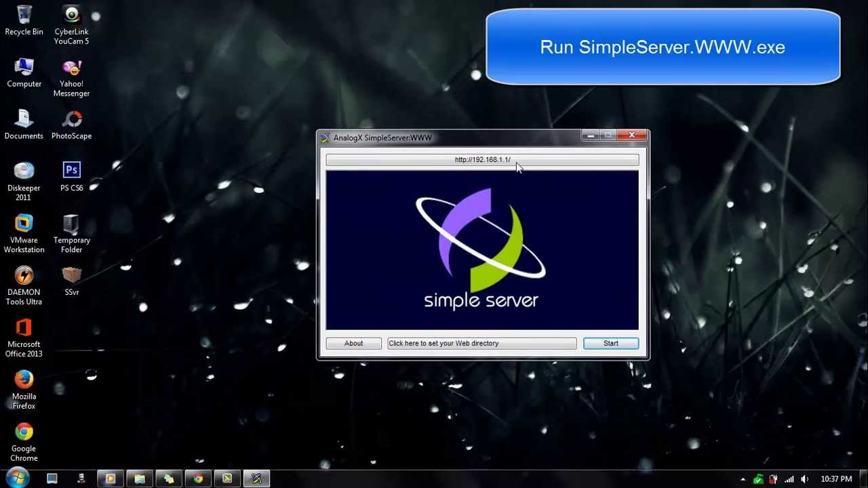
Task: Open the volume speaker tray icon
Action: [x=804, y=479]
